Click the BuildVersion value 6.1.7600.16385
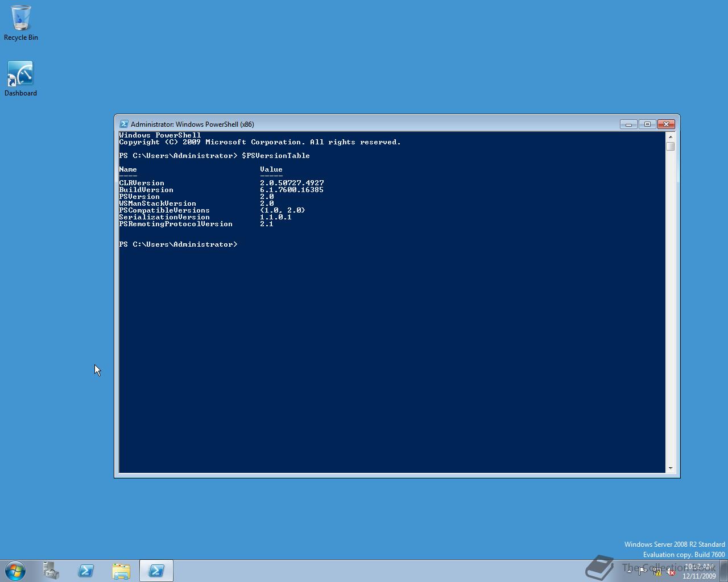 [292, 190]
